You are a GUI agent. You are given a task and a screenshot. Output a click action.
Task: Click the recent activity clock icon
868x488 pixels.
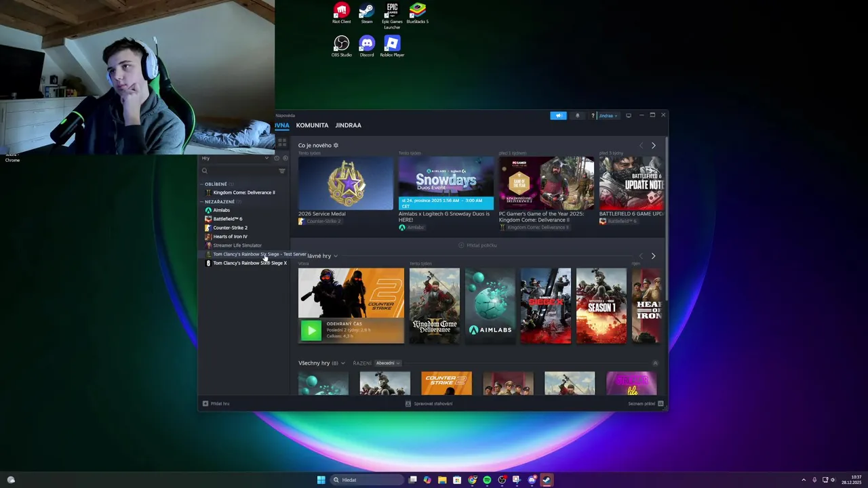pyautogui.click(x=277, y=158)
